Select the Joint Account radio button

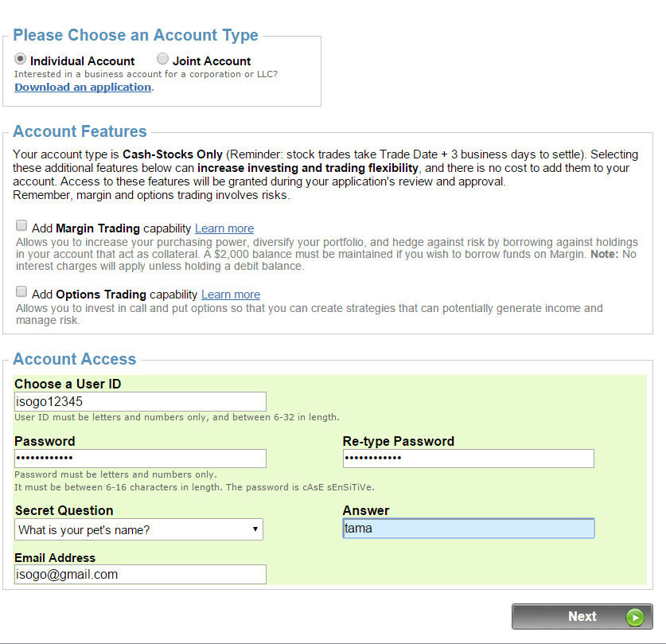[162, 60]
